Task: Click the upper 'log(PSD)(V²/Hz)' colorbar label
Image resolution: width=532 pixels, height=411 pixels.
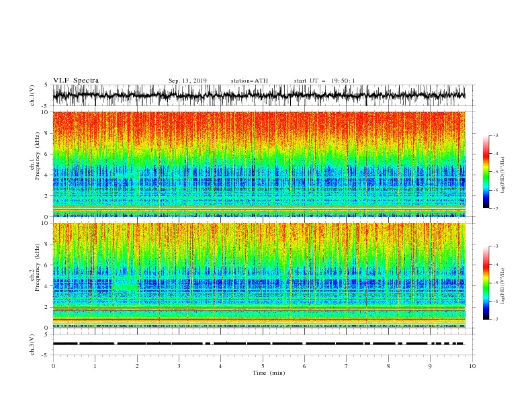Action: (x=503, y=175)
